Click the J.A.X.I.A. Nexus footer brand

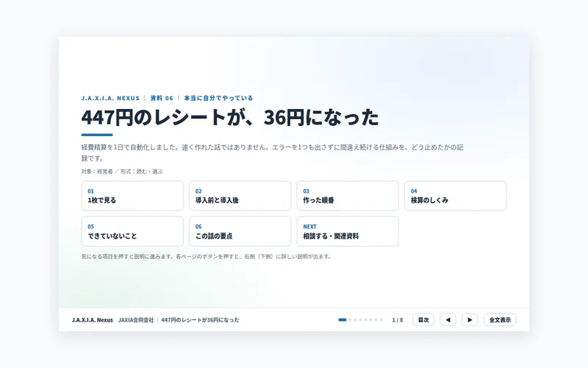coord(93,320)
